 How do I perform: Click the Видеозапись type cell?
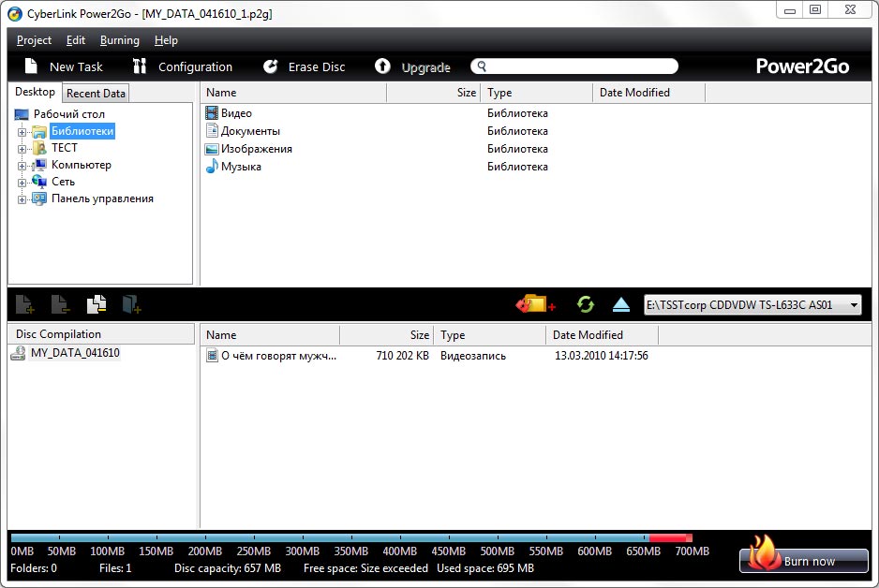point(473,356)
